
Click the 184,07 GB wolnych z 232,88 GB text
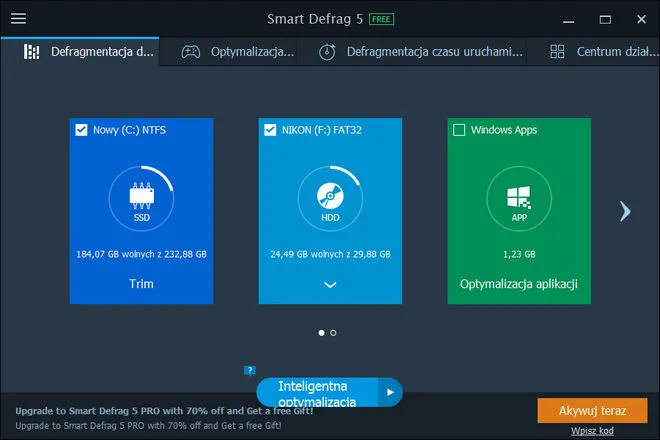pos(141,254)
